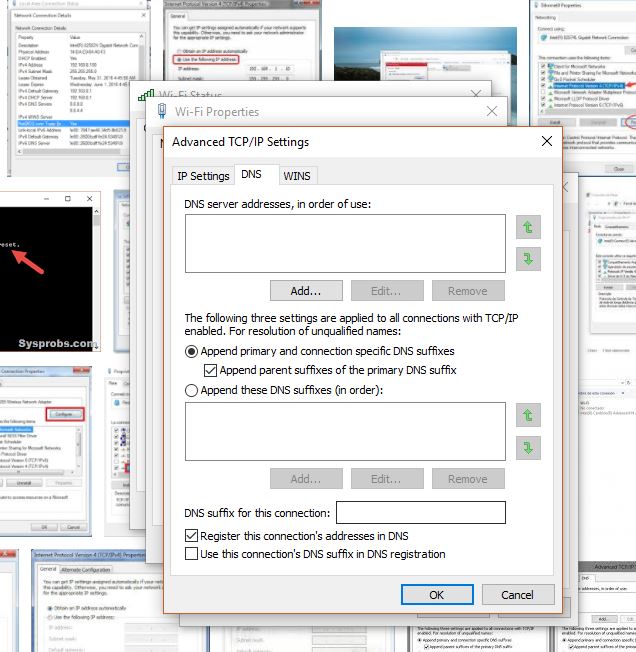The image size is (636, 652).
Task: Open the WINS tab
Action: pyautogui.click(x=297, y=176)
